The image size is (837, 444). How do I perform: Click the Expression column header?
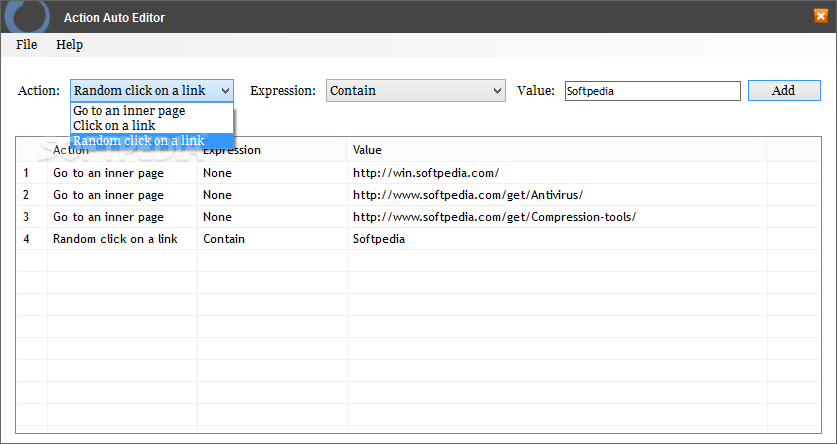point(272,150)
